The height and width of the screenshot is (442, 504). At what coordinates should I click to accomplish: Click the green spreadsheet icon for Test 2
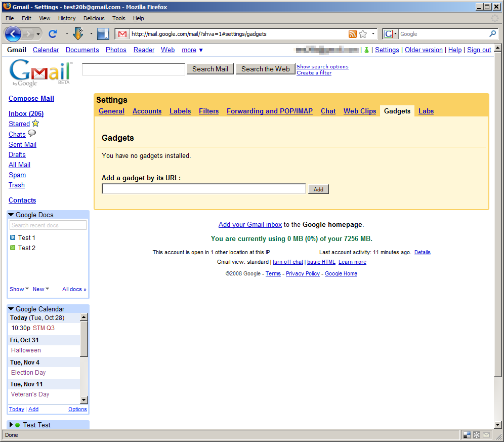point(13,248)
